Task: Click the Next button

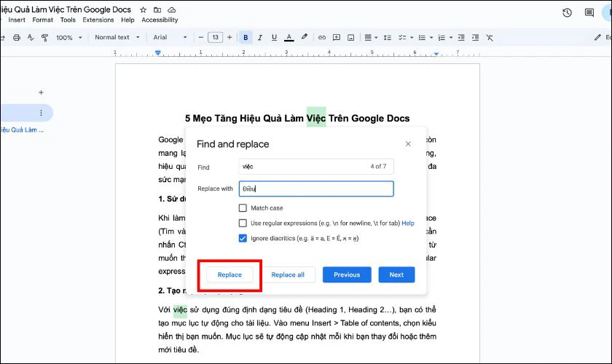Action: pyautogui.click(x=396, y=274)
